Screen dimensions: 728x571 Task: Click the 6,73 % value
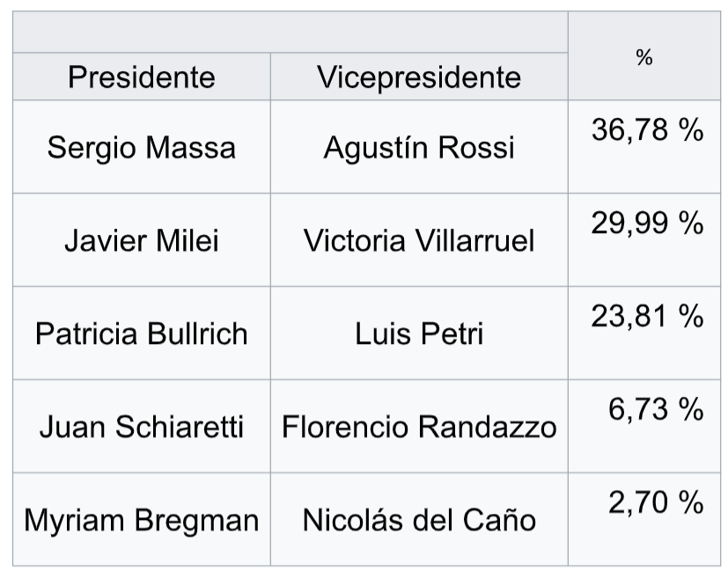[x=655, y=410]
